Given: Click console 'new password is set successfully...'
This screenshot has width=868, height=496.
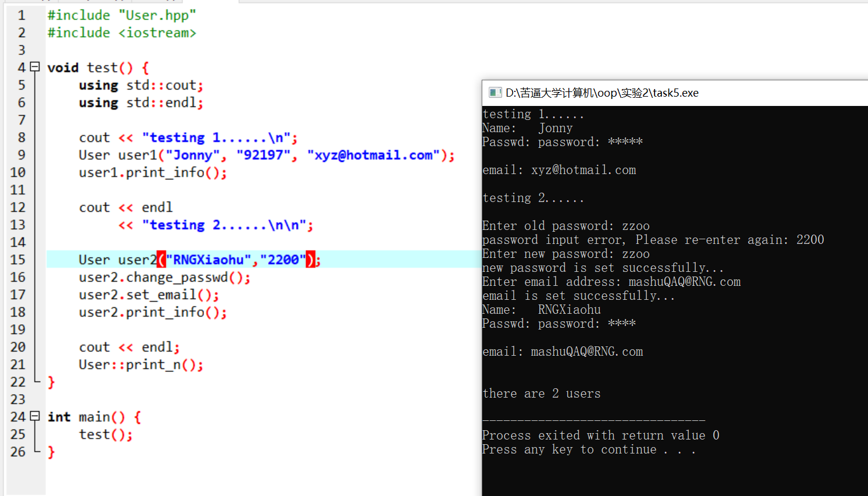Looking at the screenshot, I should (x=603, y=268).
